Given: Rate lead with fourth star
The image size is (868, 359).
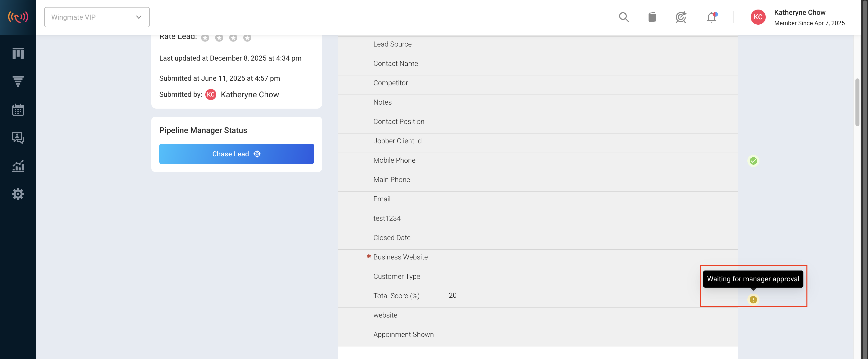Looking at the screenshot, I should (x=247, y=38).
